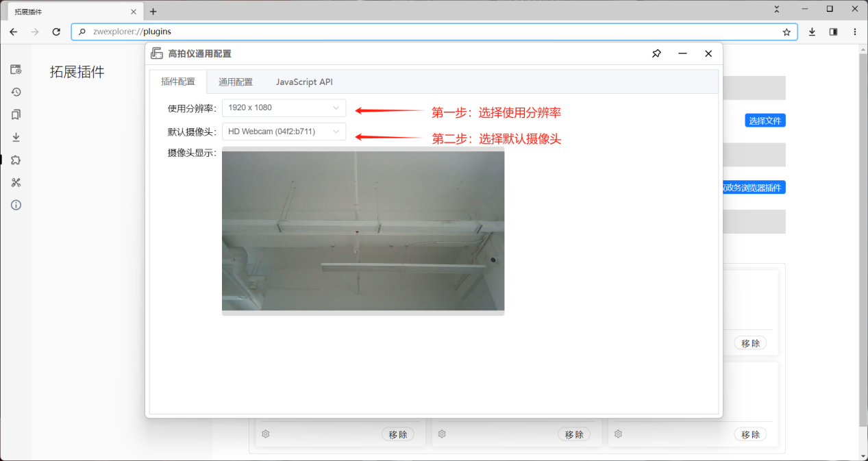Image resolution: width=868 pixels, height=461 pixels.
Task: Click the search magnifier in address bar
Action: [x=82, y=32]
